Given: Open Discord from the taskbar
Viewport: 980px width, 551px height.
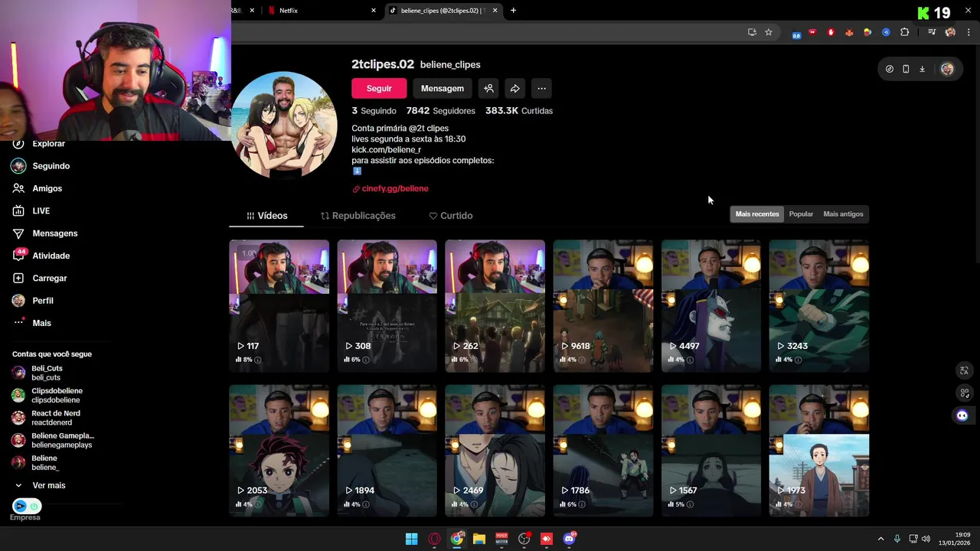Looking at the screenshot, I should click(570, 539).
